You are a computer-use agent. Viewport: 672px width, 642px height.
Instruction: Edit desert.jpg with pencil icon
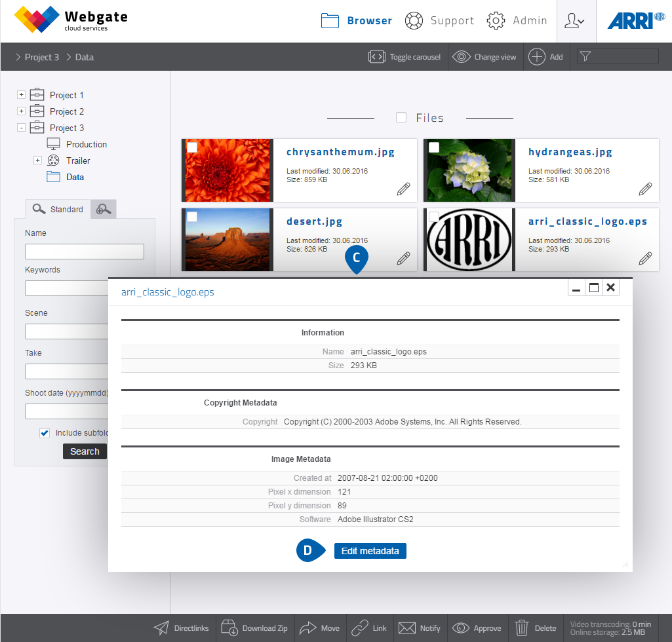403,258
